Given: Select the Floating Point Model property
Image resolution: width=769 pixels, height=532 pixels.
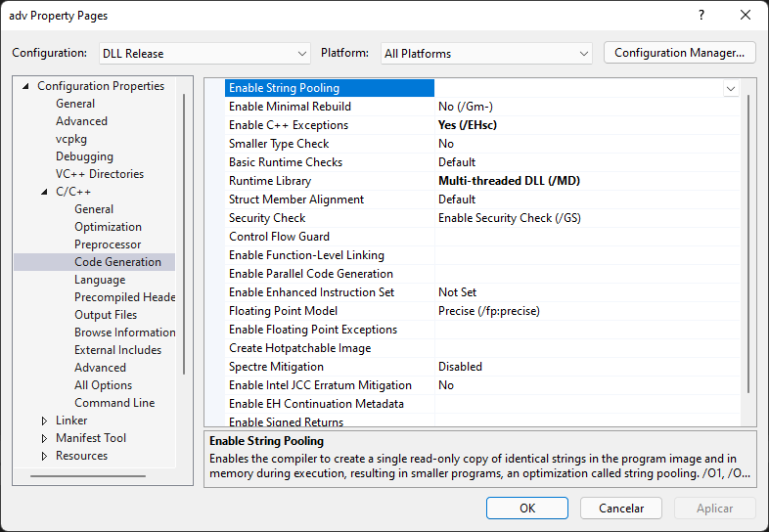Looking at the screenshot, I should [283, 311].
